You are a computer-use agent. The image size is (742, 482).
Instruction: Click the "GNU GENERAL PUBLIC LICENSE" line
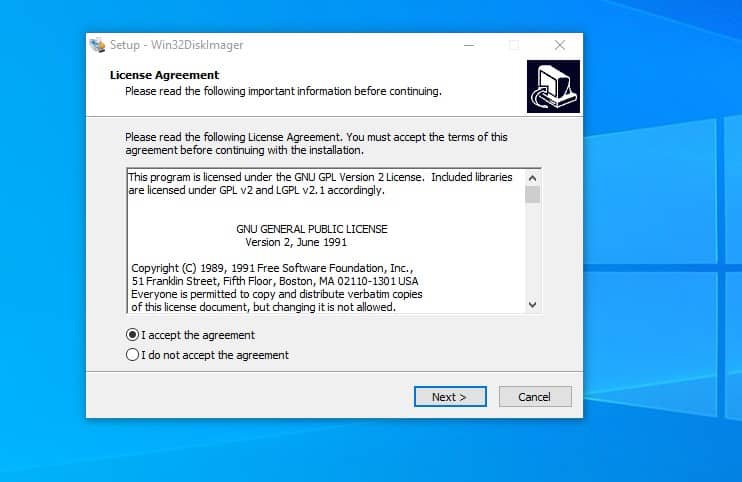311,229
